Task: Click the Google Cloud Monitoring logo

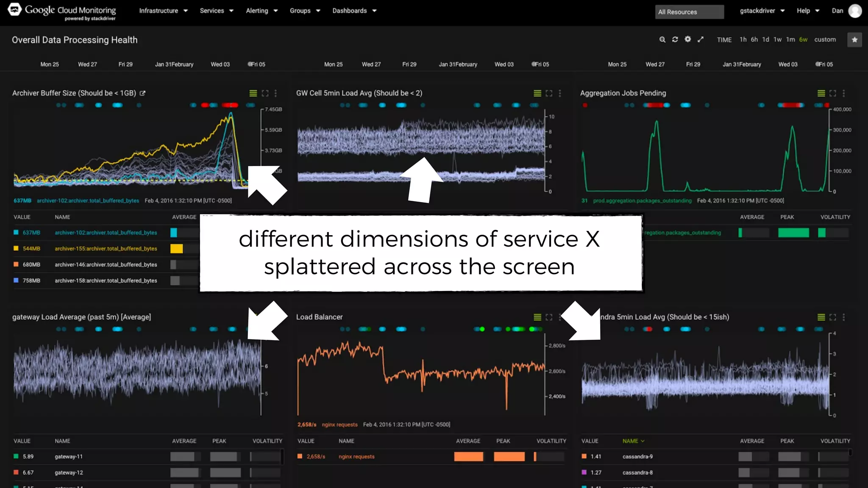Action: tap(62, 11)
